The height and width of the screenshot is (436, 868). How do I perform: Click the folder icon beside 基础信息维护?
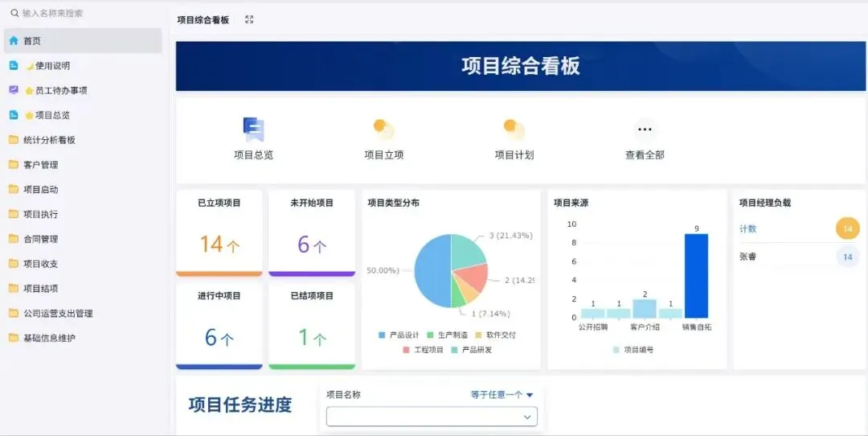[x=14, y=337]
